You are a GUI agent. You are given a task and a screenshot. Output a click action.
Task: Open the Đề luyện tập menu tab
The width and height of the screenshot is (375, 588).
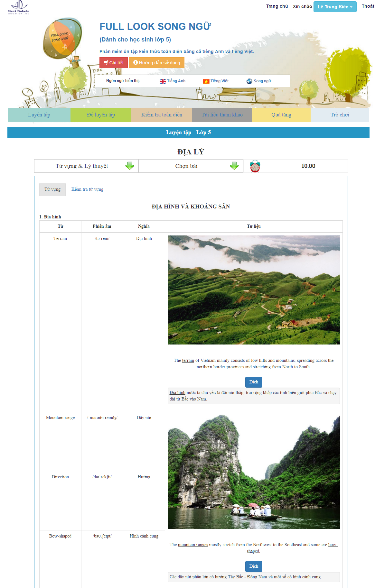(101, 115)
